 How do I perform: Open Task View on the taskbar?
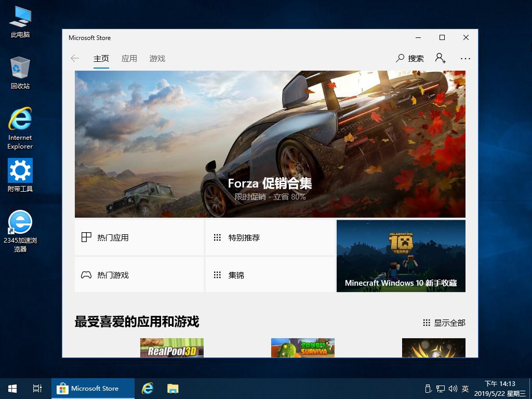[x=37, y=389]
